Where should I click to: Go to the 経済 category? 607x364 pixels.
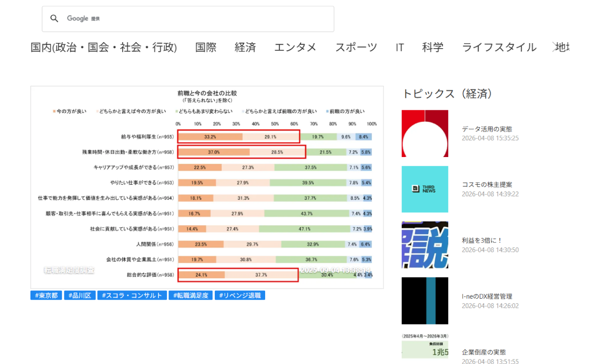245,47
